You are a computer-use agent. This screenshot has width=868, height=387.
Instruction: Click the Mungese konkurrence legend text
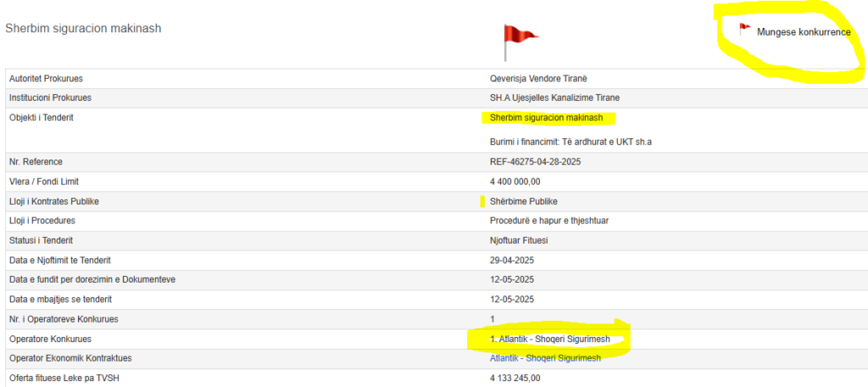(804, 32)
